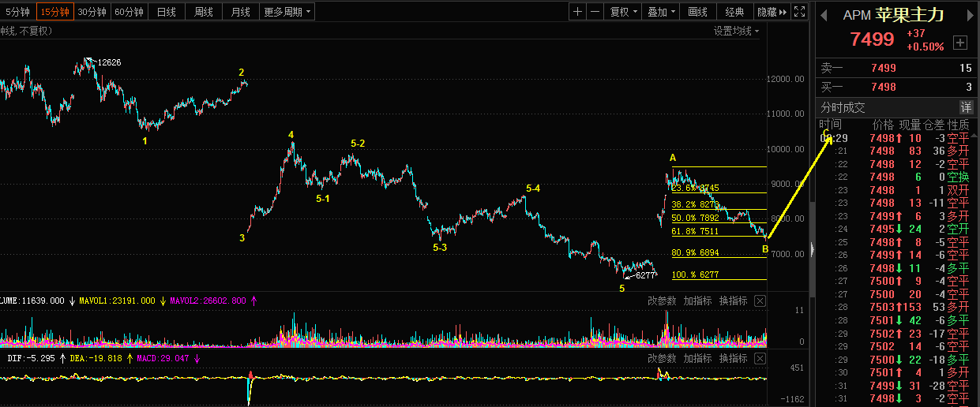The height and width of the screenshot is (407, 980).
Task: Select the 经典 classic layout button
Action: tap(735, 12)
